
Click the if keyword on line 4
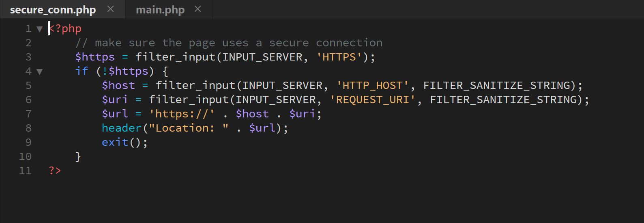[x=82, y=71]
